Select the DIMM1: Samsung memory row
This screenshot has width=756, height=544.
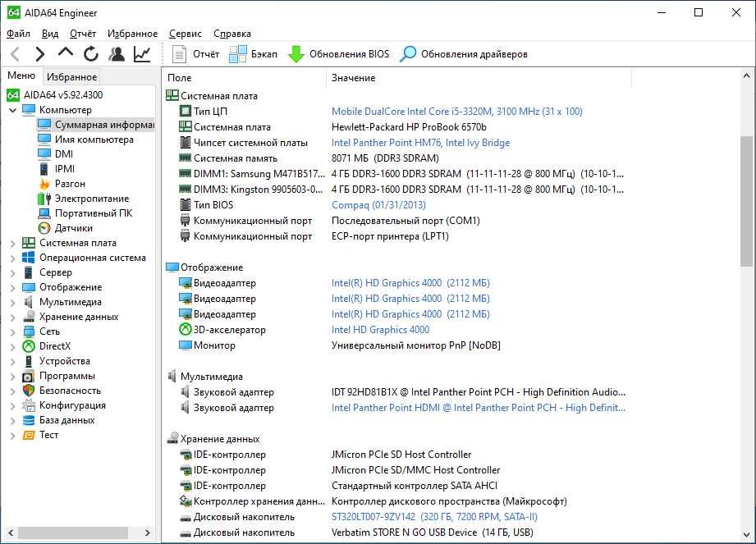click(396, 173)
